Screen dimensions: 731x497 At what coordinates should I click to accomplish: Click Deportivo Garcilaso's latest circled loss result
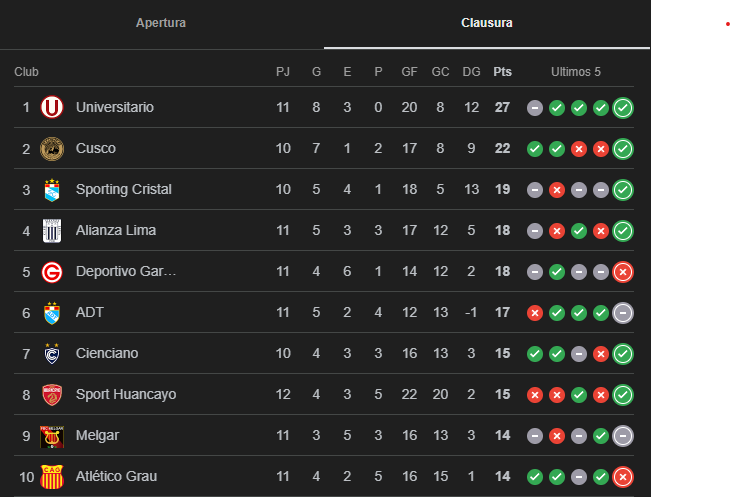point(623,271)
